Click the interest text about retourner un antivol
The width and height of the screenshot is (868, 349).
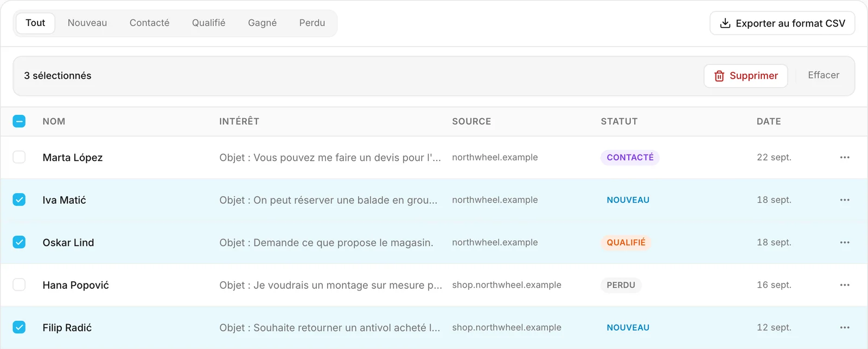[330, 327]
